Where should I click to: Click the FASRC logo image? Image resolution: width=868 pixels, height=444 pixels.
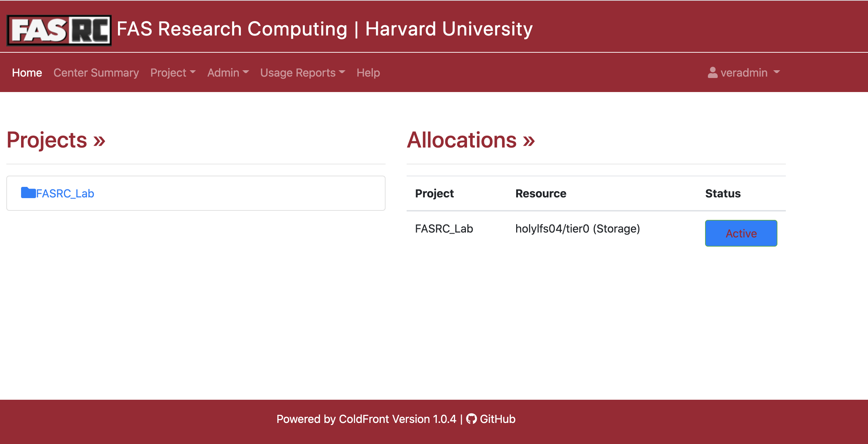[x=59, y=30]
